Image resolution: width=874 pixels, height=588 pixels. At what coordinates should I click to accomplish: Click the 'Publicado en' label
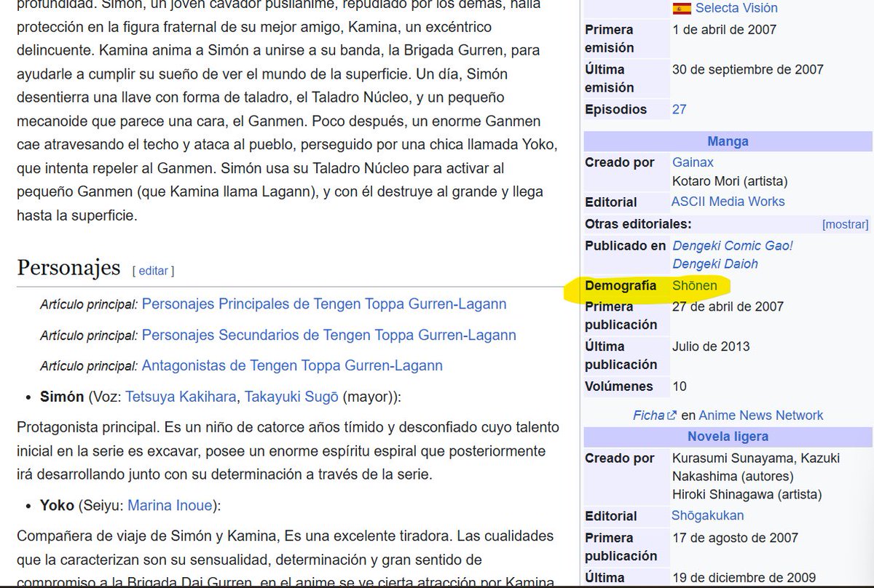tap(626, 246)
